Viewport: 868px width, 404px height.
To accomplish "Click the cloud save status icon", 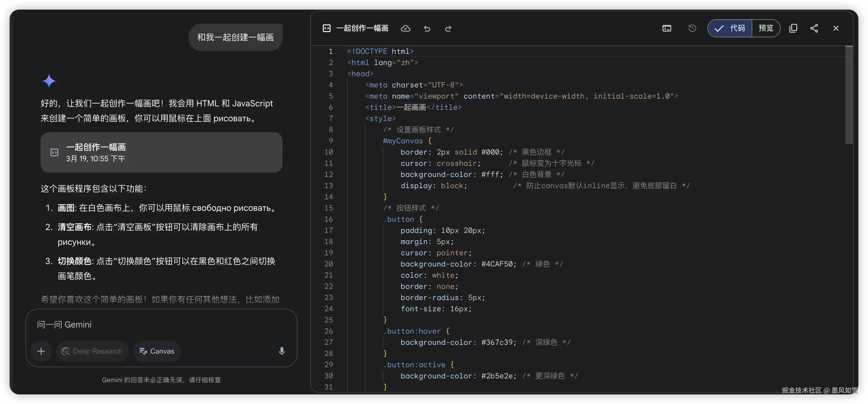I will (x=405, y=29).
